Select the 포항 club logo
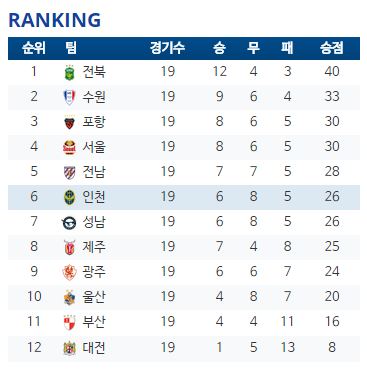This screenshot has width=367, height=381. 70,122
